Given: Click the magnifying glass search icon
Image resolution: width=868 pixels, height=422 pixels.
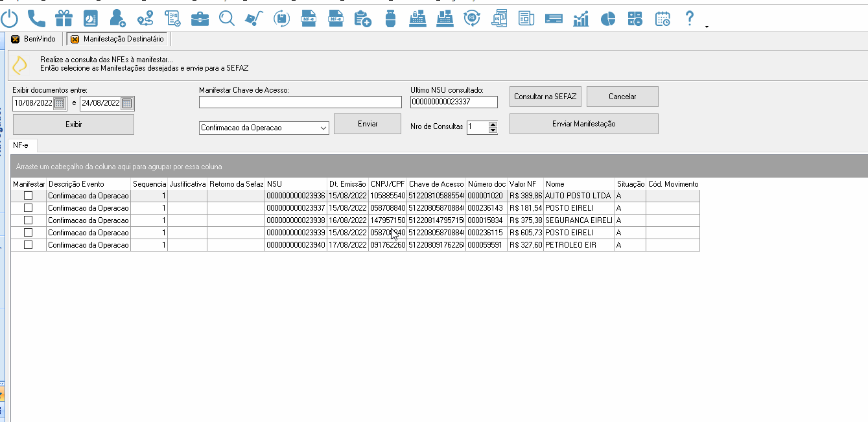Looking at the screenshot, I should [x=227, y=18].
